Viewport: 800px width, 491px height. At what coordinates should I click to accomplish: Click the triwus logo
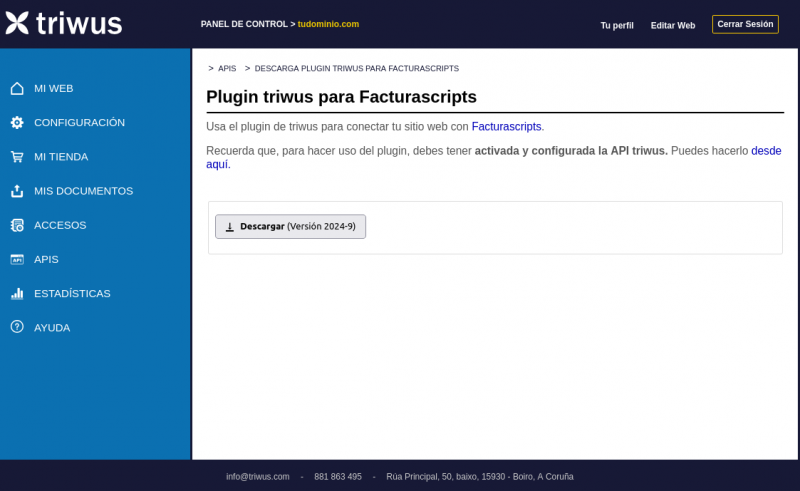(64, 23)
